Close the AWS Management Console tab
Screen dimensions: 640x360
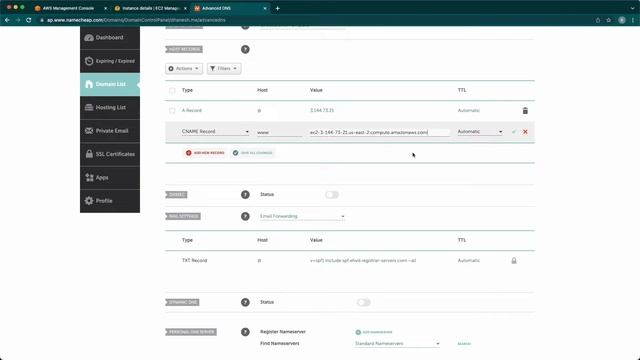coord(105,8)
